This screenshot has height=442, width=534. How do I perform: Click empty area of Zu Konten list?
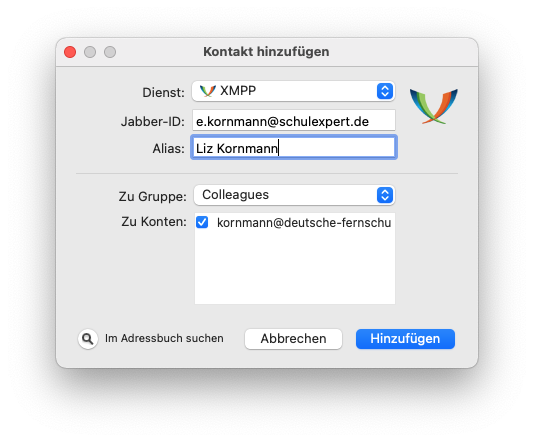coord(295,267)
